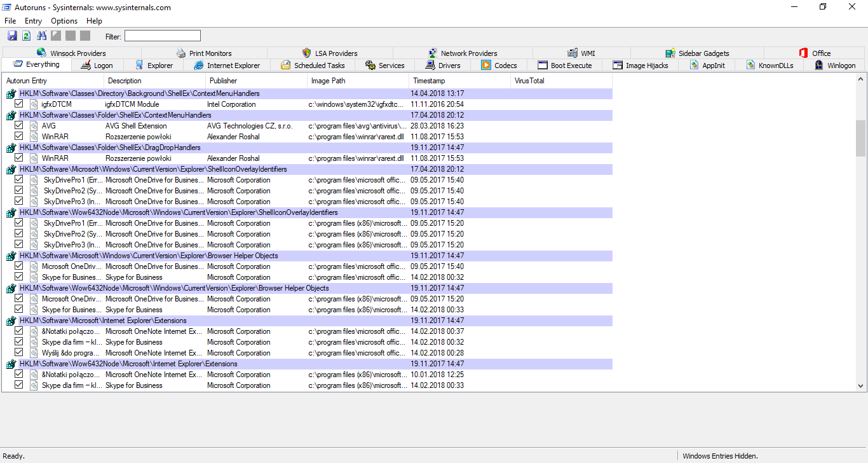Click the Internet Explorer 'e' icon
This screenshot has height=463, width=868.
coord(199,65)
